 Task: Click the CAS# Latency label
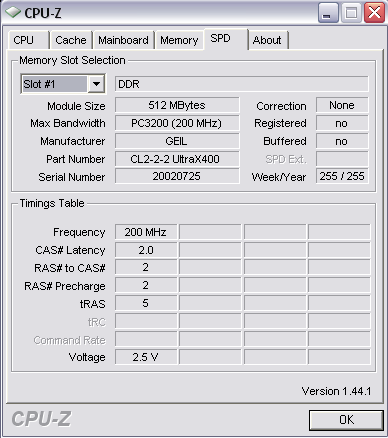pos(70,250)
